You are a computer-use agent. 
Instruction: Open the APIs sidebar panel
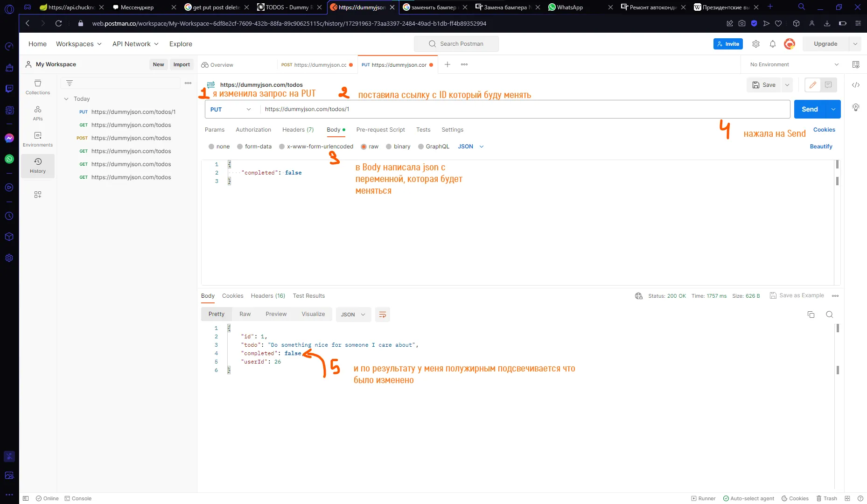pyautogui.click(x=38, y=113)
